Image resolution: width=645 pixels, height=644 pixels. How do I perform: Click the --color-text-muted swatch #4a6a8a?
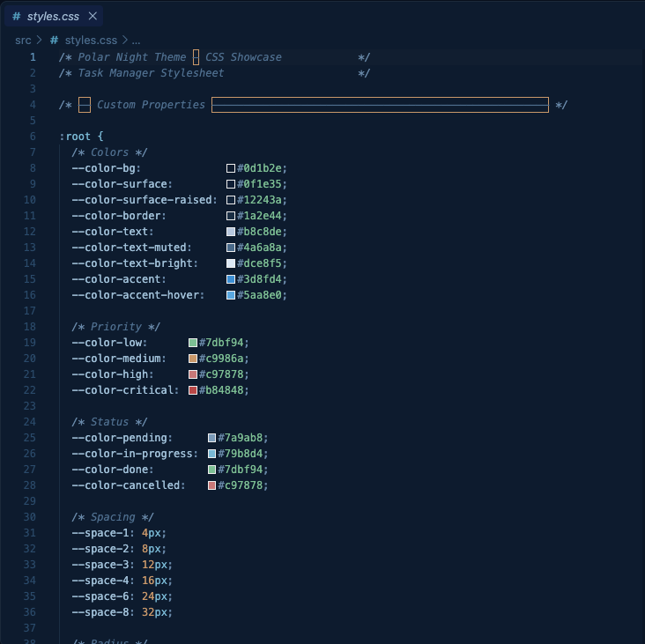[x=231, y=248]
